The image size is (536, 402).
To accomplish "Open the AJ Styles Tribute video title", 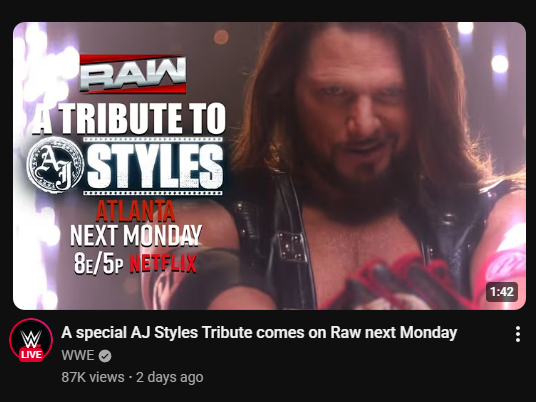I will tap(259, 333).
